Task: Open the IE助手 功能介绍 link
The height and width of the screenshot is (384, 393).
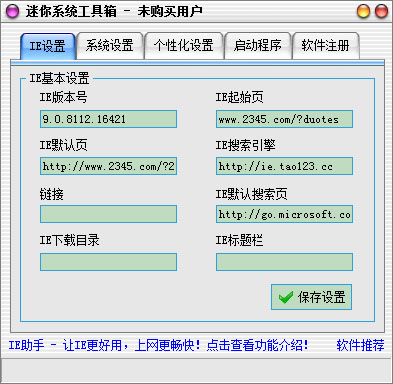Action: click(x=158, y=345)
